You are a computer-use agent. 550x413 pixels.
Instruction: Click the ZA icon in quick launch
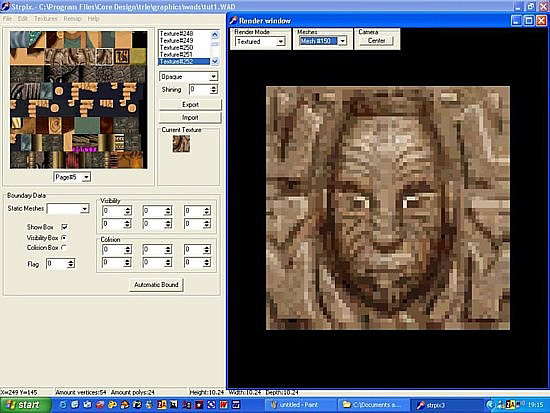(162, 405)
